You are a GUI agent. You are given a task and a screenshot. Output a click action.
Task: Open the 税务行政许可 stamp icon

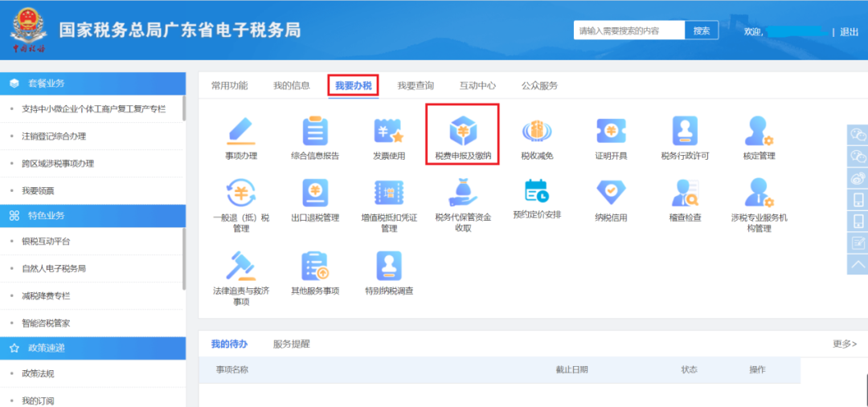685,132
